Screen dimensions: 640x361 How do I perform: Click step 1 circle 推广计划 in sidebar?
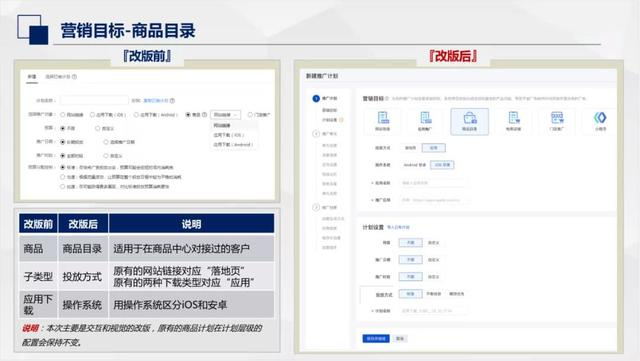tap(316, 98)
